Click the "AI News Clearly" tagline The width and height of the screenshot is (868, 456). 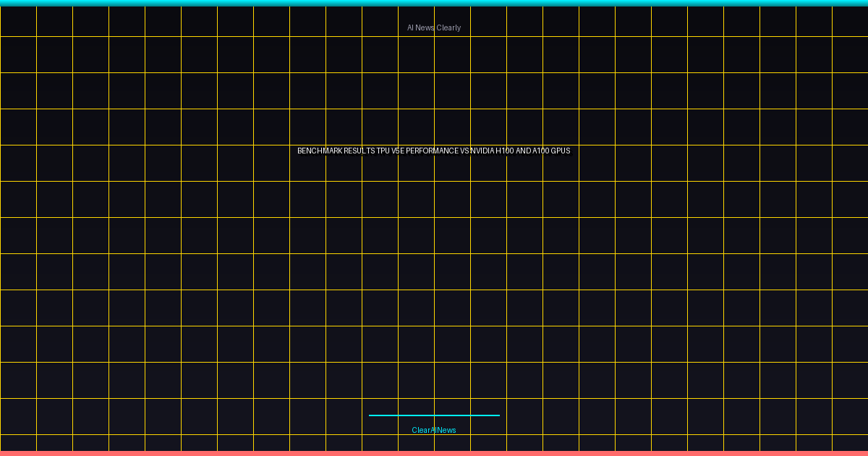pos(434,28)
